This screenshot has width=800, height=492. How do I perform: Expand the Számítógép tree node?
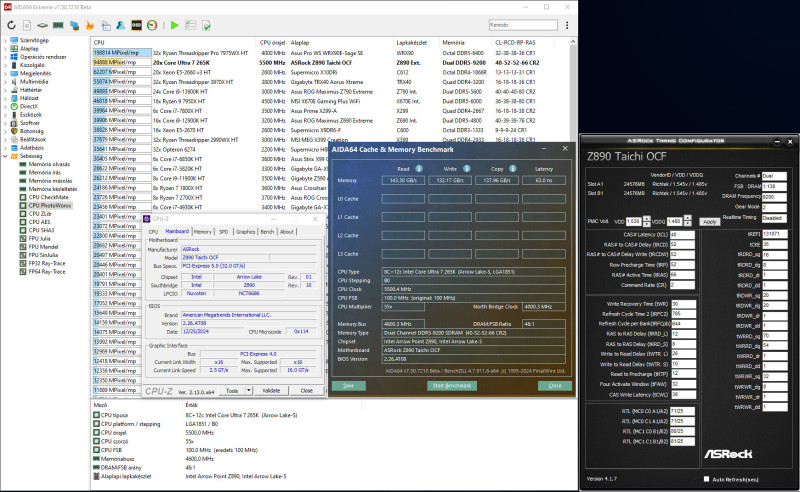4,43
